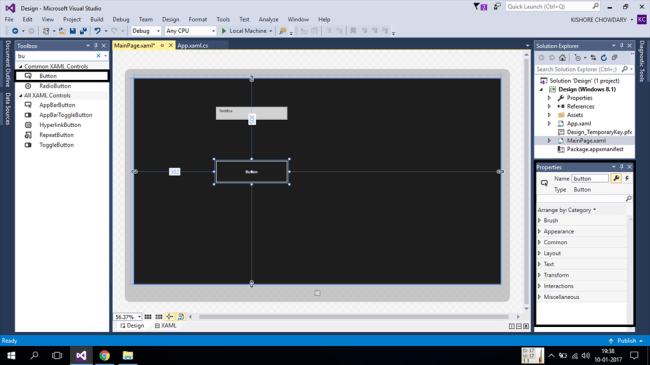The width and height of the screenshot is (650, 365).
Task: Collapse the Common XAML Controls group
Action: [x=20, y=66]
